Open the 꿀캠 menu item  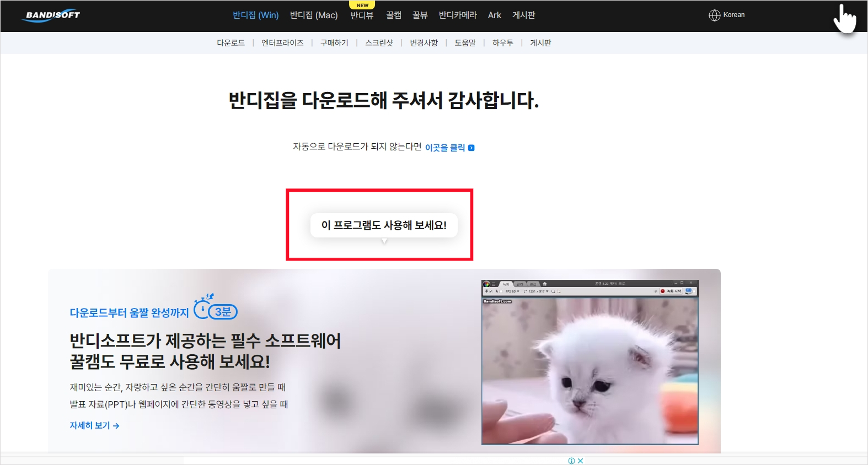point(394,15)
